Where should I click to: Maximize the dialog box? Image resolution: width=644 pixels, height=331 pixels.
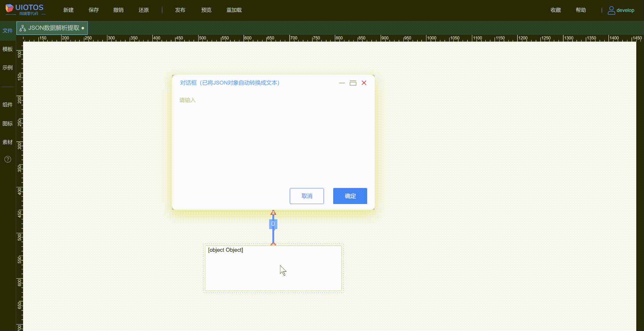tap(353, 83)
